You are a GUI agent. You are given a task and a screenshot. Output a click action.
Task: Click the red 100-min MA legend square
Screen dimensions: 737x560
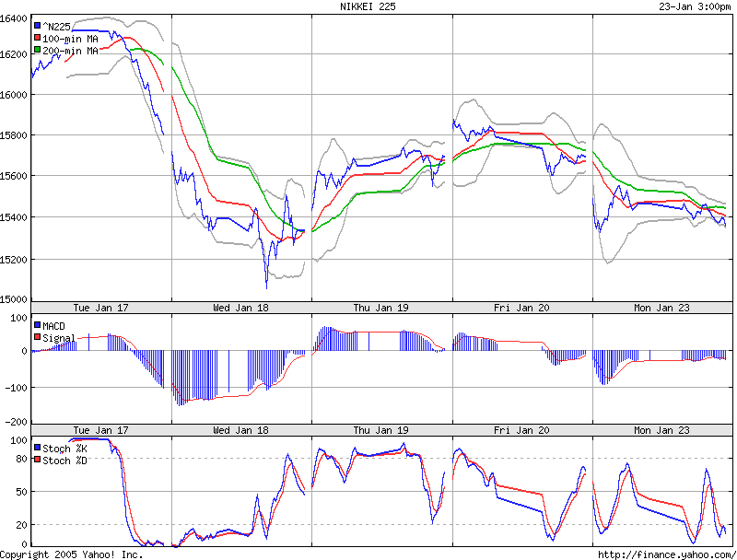point(37,38)
